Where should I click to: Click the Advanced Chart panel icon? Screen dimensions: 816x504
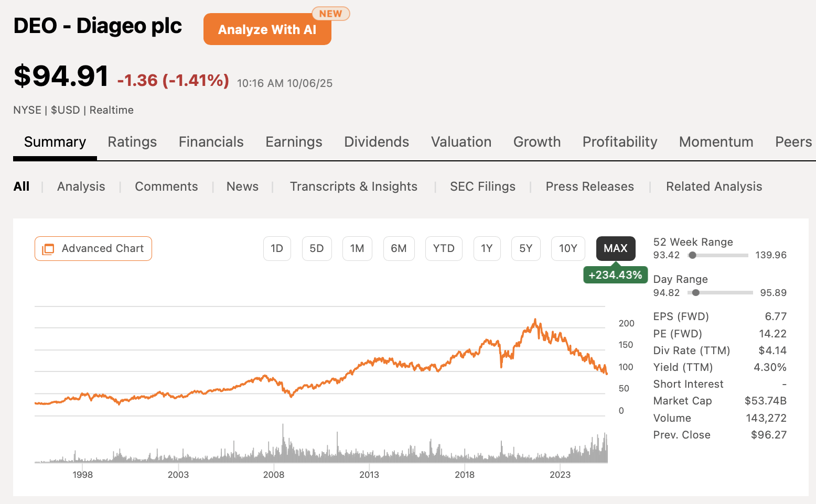pyautogui.click(x=48, y=248)
